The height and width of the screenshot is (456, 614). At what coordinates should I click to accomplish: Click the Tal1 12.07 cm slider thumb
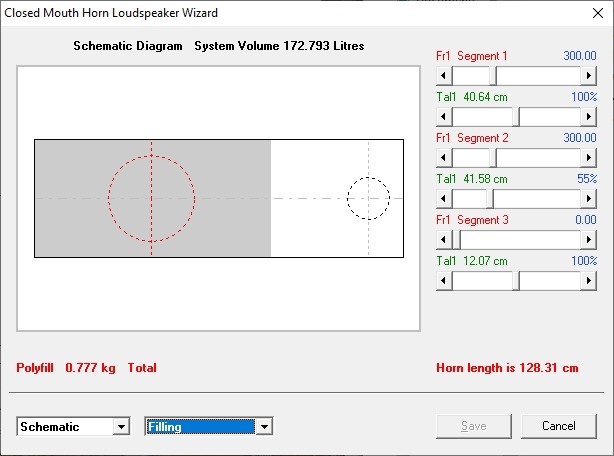point(516,281)
